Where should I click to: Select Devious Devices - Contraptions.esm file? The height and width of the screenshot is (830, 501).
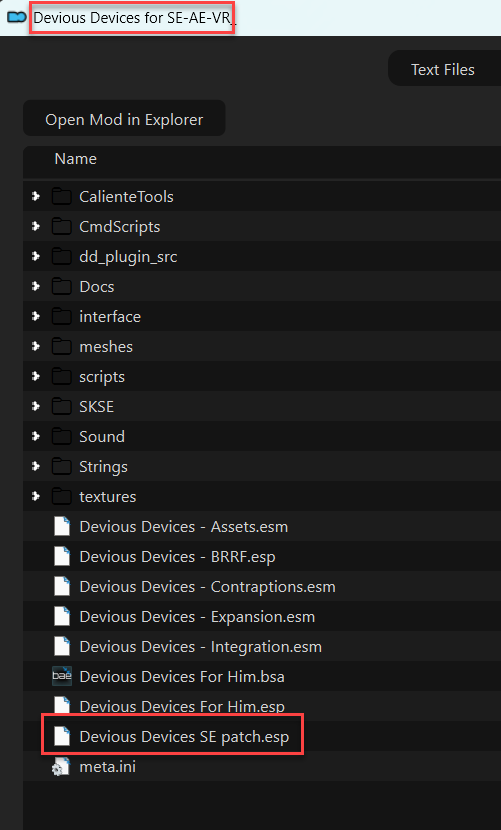click(262, 587)
